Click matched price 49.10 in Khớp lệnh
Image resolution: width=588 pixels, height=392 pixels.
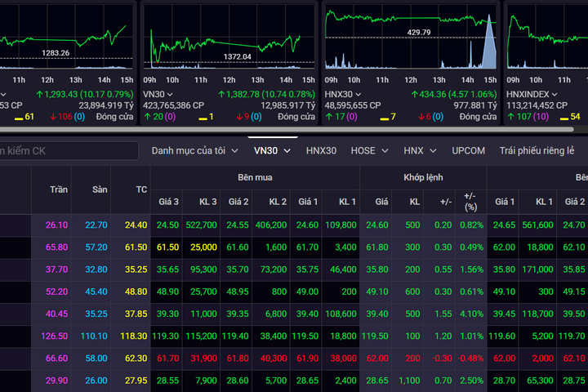pyautogui.click(x=377, y=292)
